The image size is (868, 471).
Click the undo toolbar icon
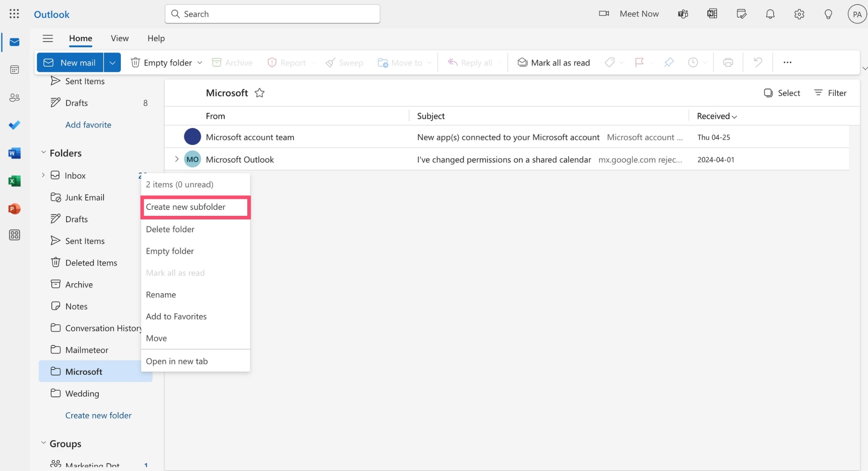[758, 62]
